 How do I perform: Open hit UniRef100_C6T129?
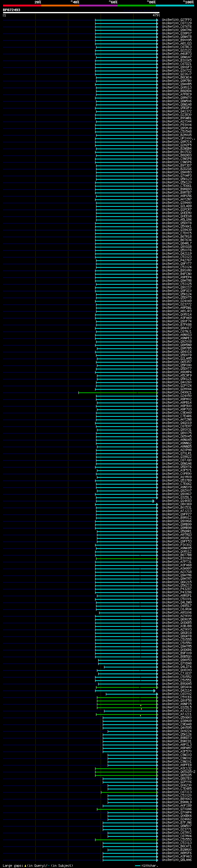tap(176, 23)
